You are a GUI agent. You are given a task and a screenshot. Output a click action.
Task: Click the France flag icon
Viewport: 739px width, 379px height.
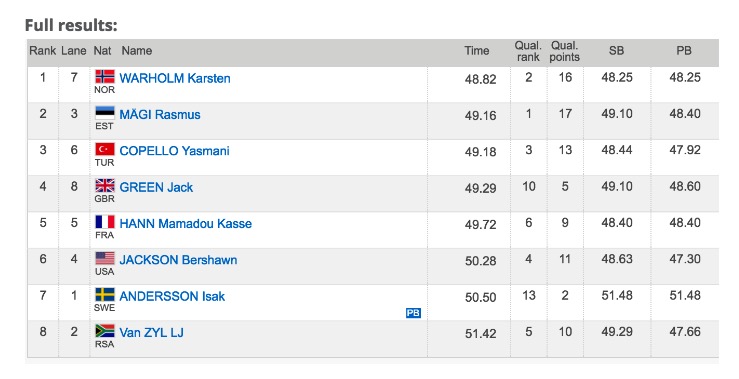[105, 222]
